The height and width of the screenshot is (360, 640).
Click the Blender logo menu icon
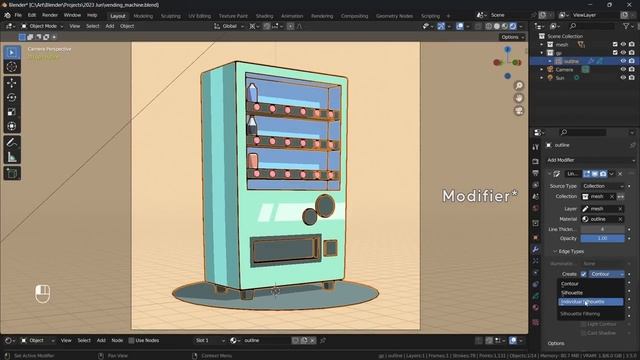7,15
